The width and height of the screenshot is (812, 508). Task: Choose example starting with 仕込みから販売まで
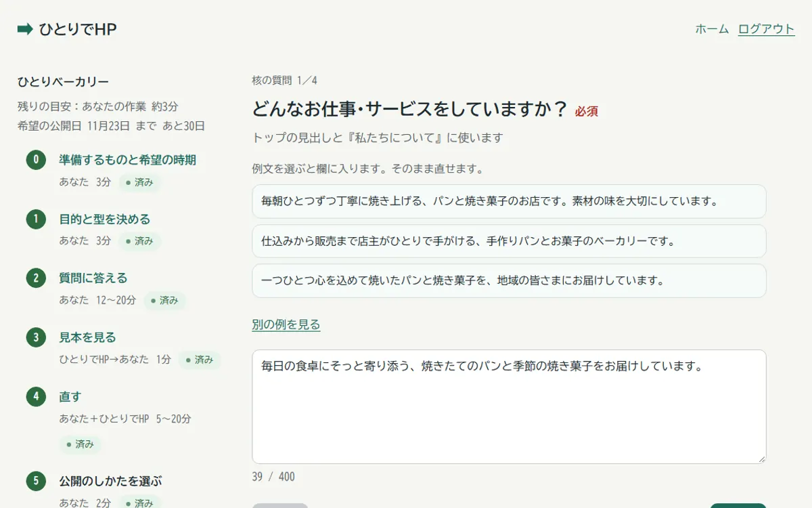point(509,241)
